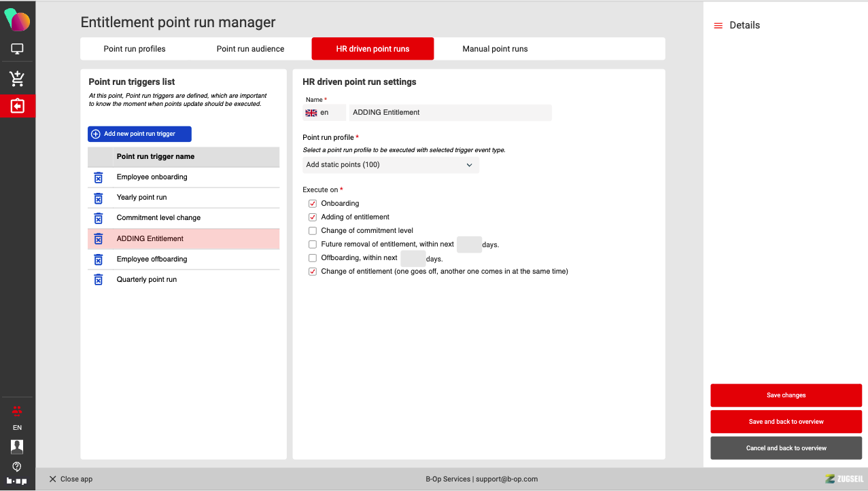Screen dimensions: 868x491
Task: Tick the Offboarding within next days checkbox
Action: (313, 258)
